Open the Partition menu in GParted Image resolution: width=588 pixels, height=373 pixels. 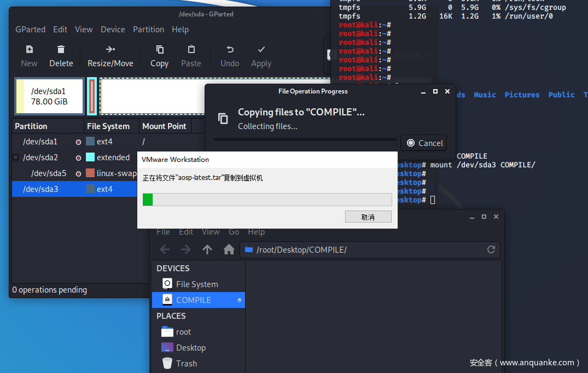click(148, 30)
